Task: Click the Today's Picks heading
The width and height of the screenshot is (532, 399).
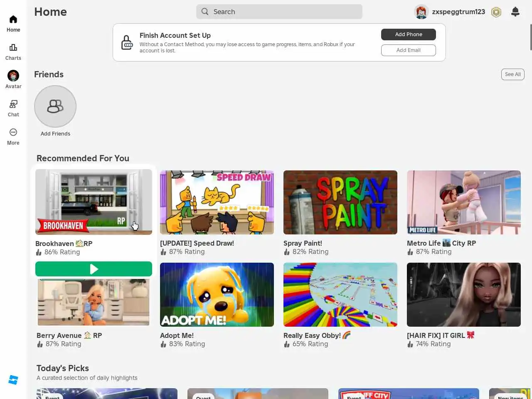Action: [63, 368]
